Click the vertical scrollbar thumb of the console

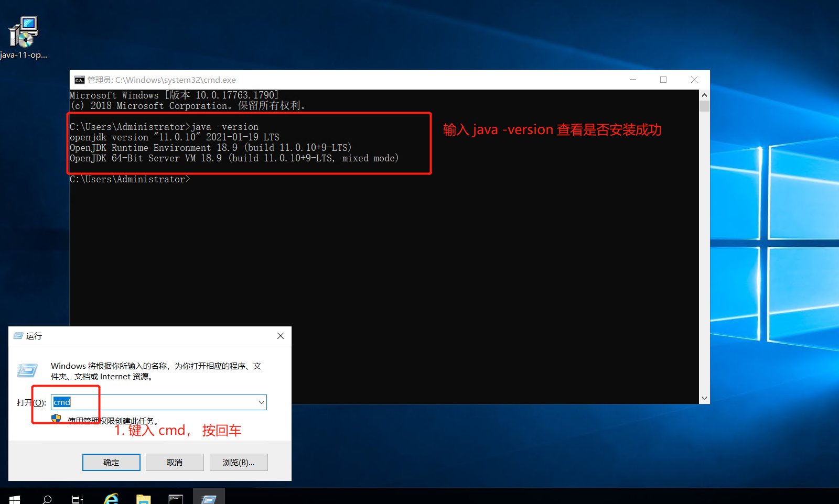coord(705,106)
